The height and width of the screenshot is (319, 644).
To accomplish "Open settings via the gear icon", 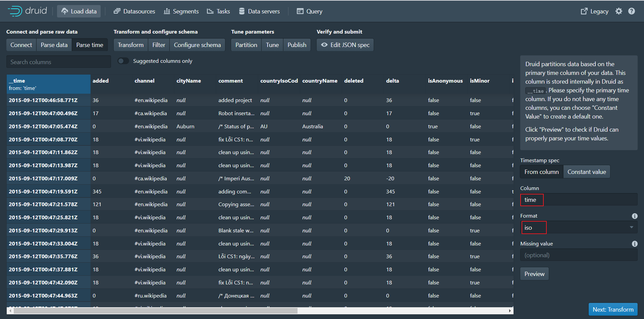I will pos(619,11).
